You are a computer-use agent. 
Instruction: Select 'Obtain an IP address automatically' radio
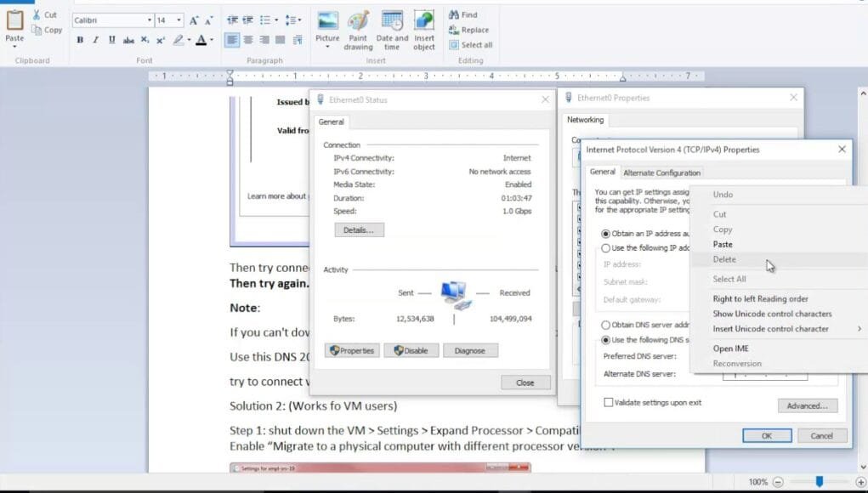tap(605, 234)
